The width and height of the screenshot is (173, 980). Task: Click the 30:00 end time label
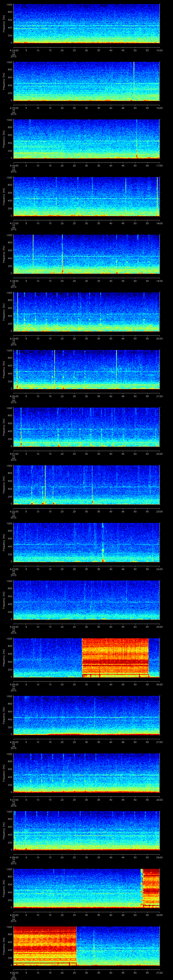point(160,915)
